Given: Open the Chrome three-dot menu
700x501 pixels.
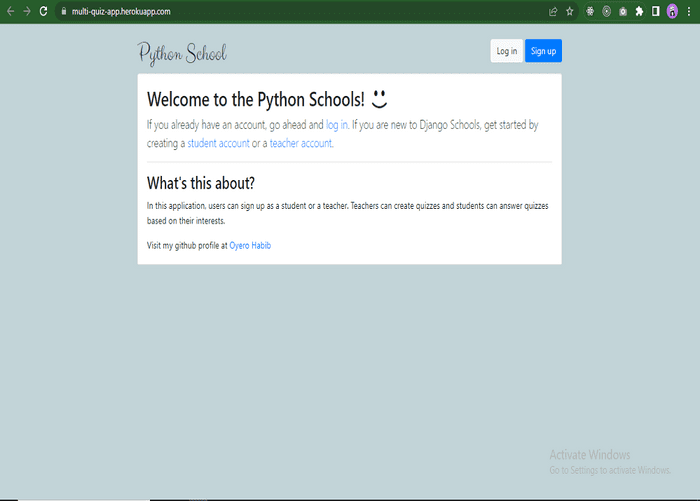Looking at the screenshot, I should click(x=689, y=12).
